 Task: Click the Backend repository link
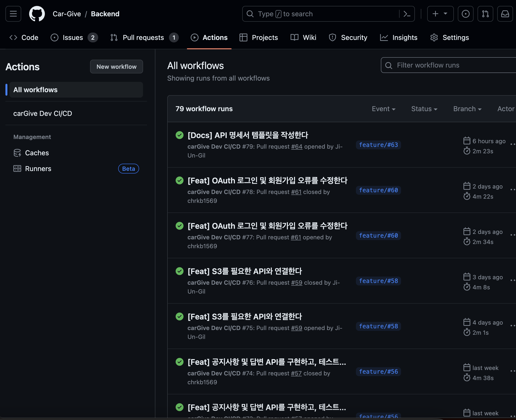[x=105, y=14]
